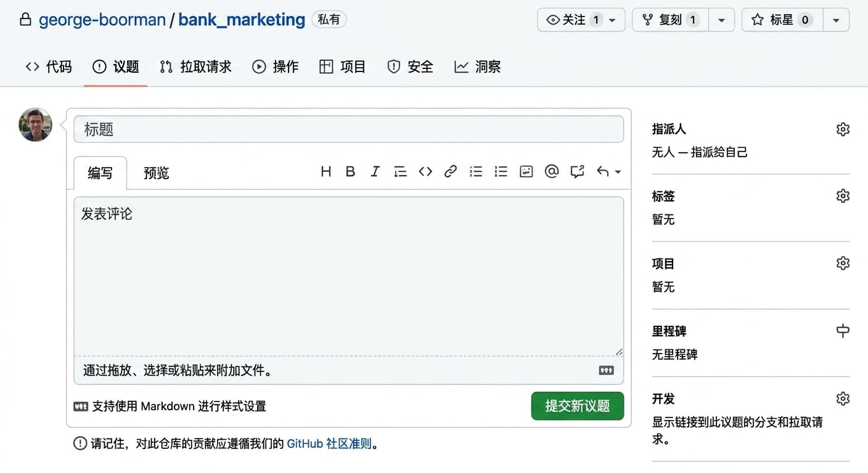
Task: Click the Markdown icon in attachment bar
Action: [x=607, y=371]
